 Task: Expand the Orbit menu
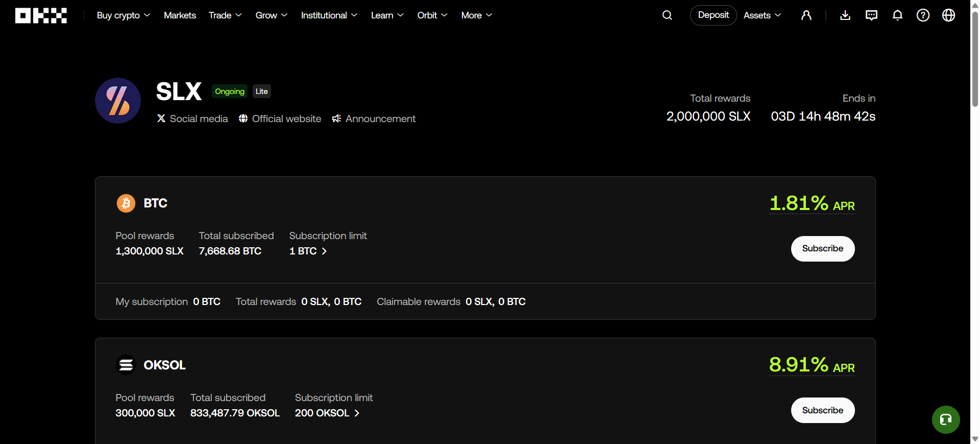click(x=432, y=15)
